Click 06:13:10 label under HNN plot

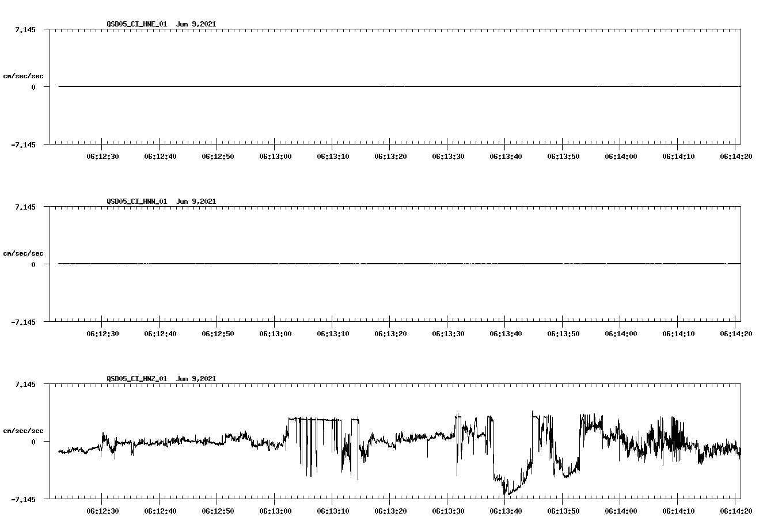[333, 333]
